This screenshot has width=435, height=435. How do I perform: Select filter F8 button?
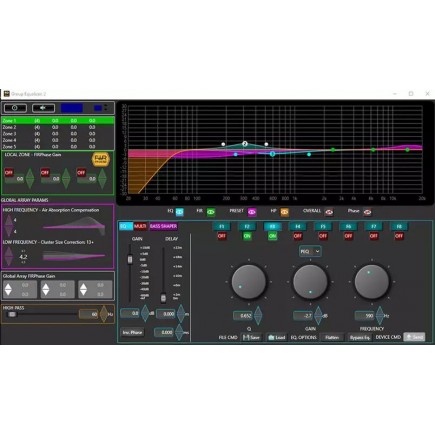pyautogui.click(x=399, y=227)
